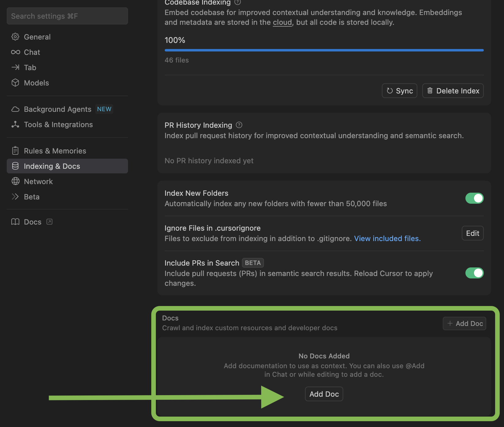Open General settings via gear icon

(15, 37)
